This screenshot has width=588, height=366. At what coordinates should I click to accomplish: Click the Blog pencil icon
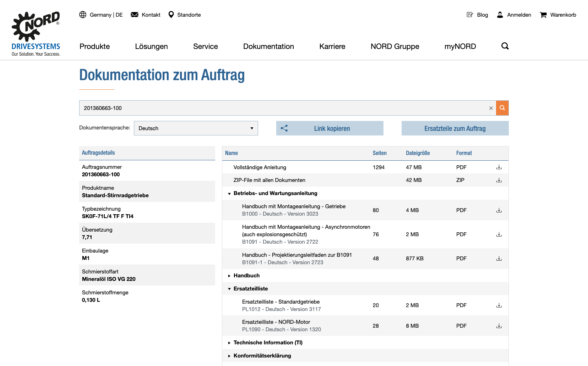pyautogui.click(x=470, y=15)
